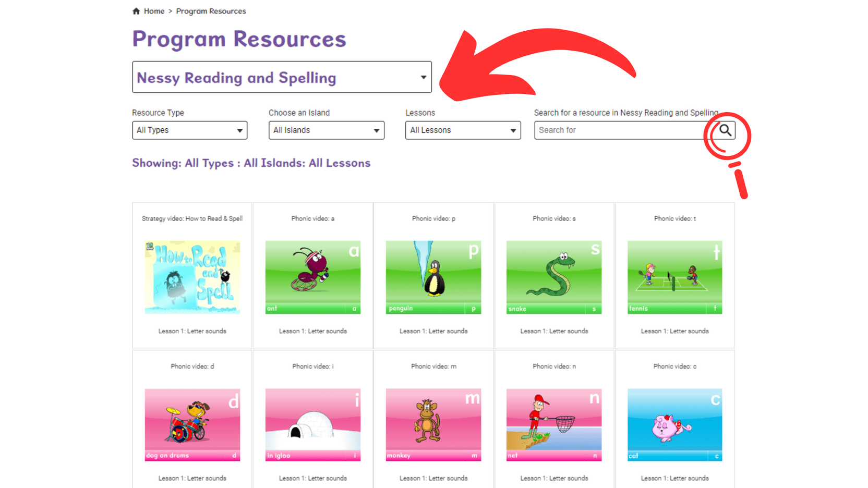Open the Nessy Reading and Spelling program dropdown
Viewport: 868px width, 488px height.
[x=282, y=77]
